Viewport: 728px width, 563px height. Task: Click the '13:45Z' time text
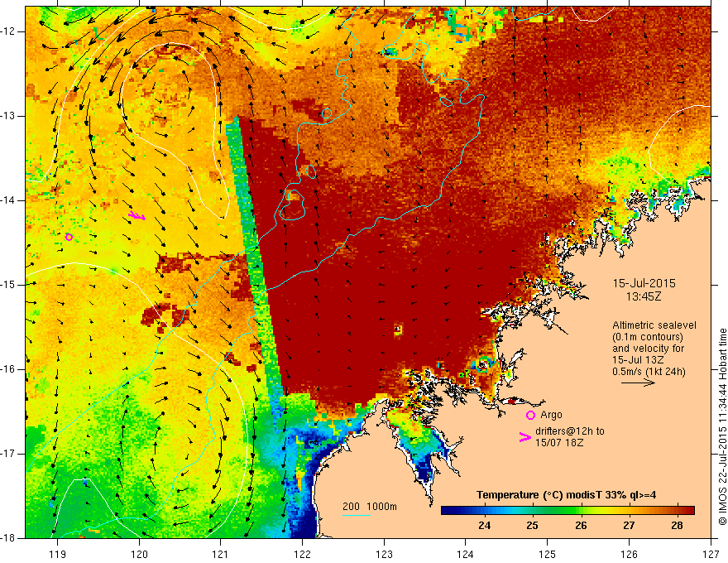tap(644, 296)
